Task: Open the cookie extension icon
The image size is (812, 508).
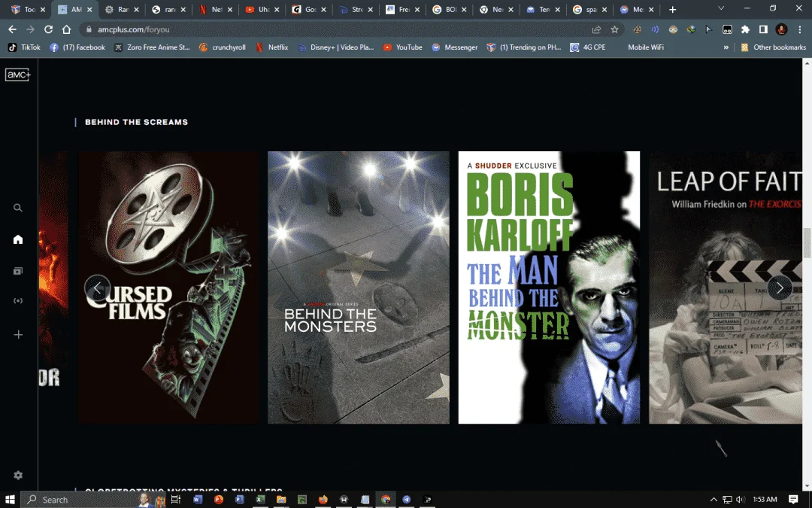Action: tap(638, 29)
